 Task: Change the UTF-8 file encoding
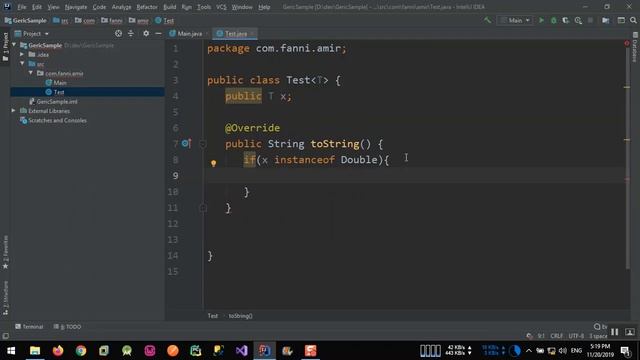tap(576, 336)
